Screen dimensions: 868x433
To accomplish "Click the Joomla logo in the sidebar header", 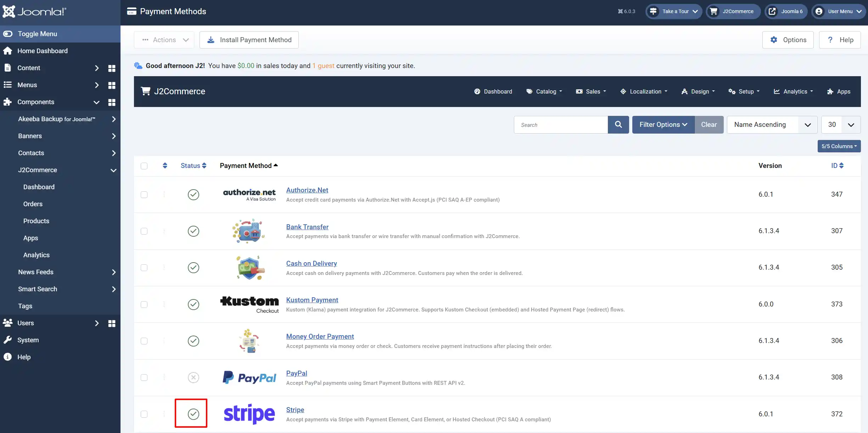I will (x=34, y=11).
